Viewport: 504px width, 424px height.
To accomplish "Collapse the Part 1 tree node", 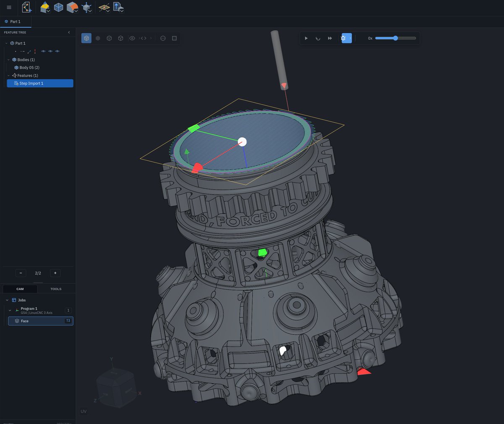I will coord(6,43).
